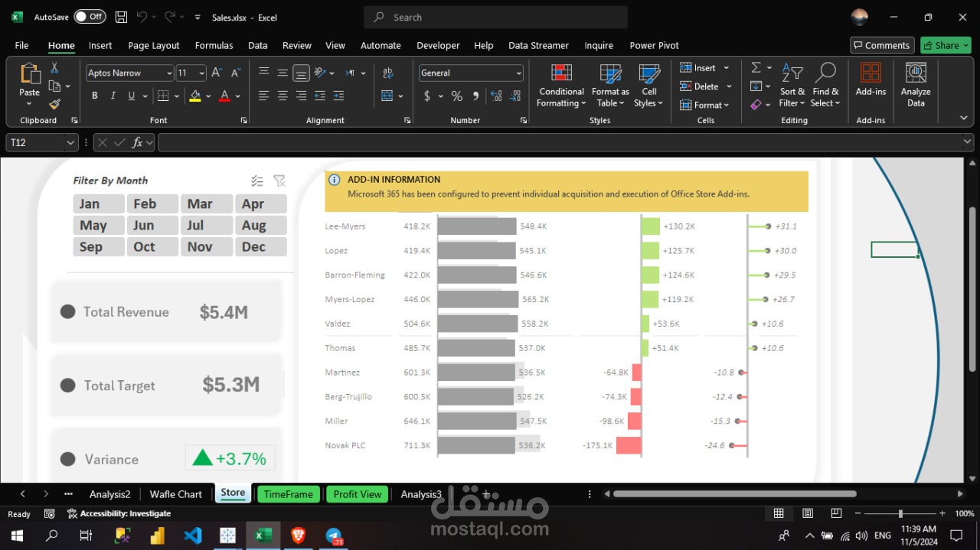
Task: Click the Merge & Center icon
Action: coord(388,96)
